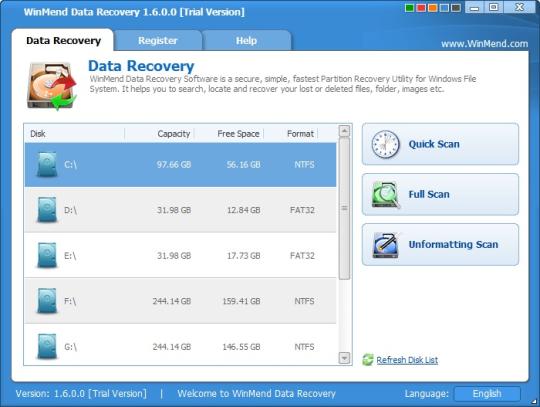
Task: Switch to the Data Recovery tab
Action: tap(63, 41)
